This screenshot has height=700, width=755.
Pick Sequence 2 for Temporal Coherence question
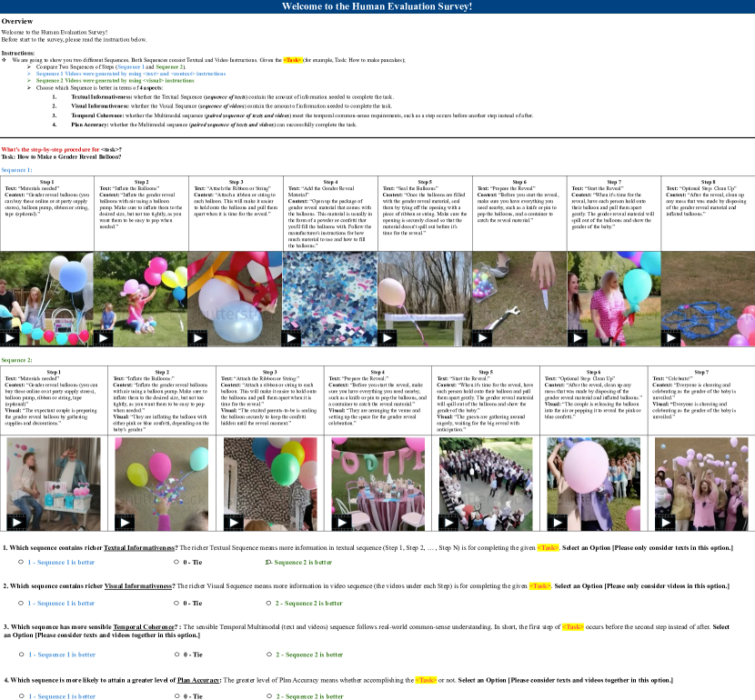(269, 655)
